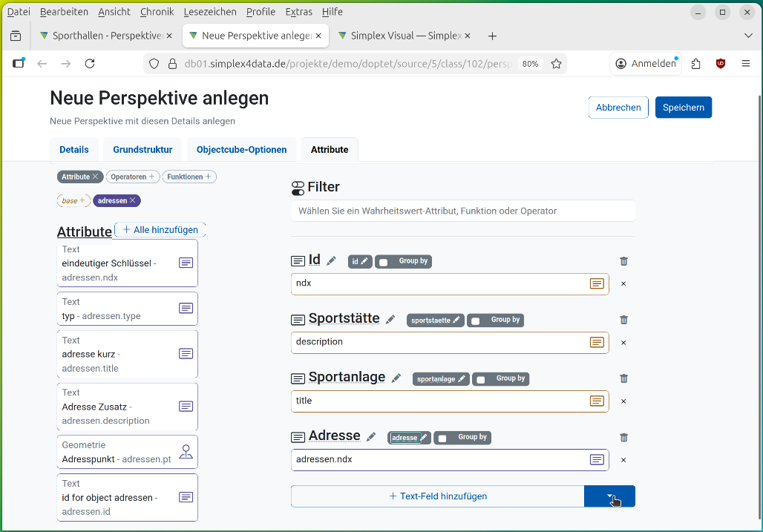Click the Adresspunkt geometry pin icon

pyautogui.click(x=186, y=452)
